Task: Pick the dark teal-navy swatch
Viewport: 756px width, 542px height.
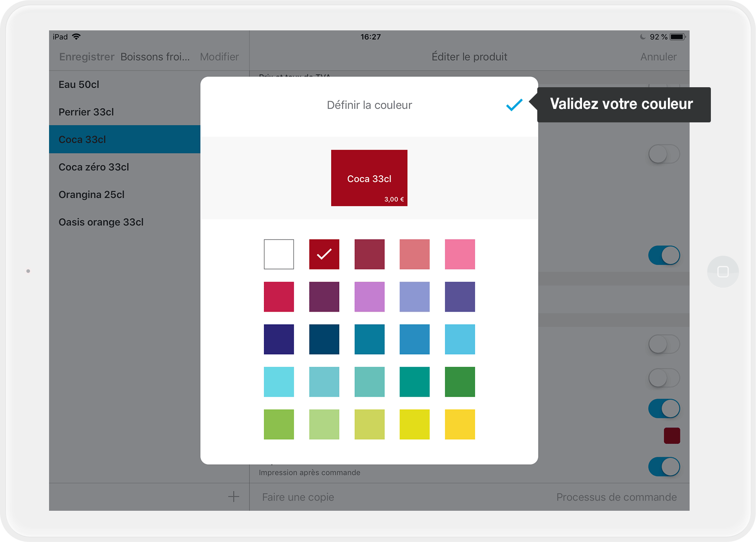Action: coord(324,339)
